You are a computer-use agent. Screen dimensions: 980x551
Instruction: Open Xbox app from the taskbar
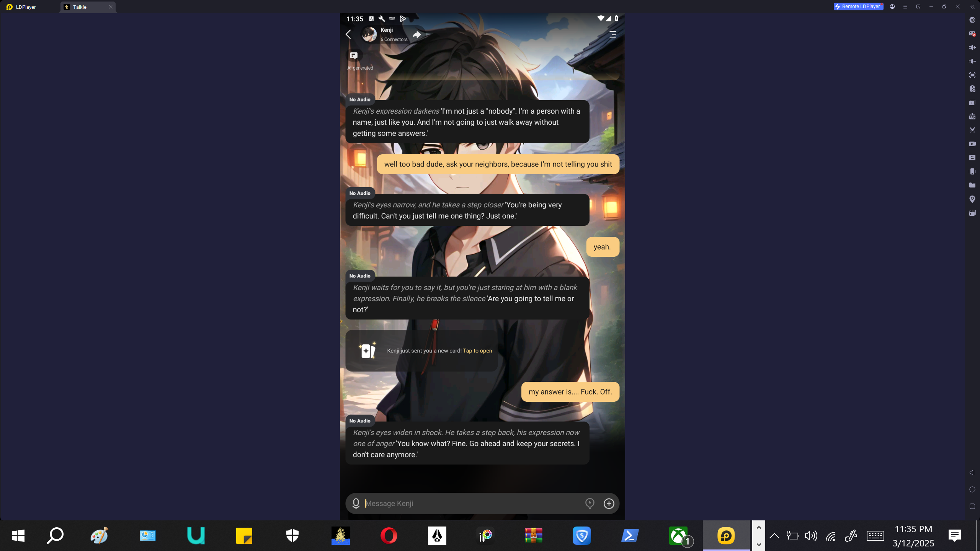click(x=678, y=536)
